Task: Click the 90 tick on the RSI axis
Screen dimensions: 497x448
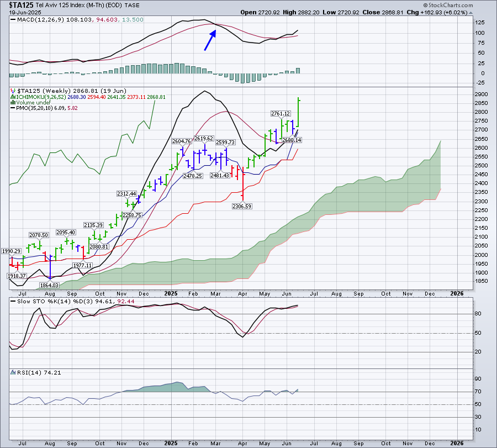Action: (478, 379)
